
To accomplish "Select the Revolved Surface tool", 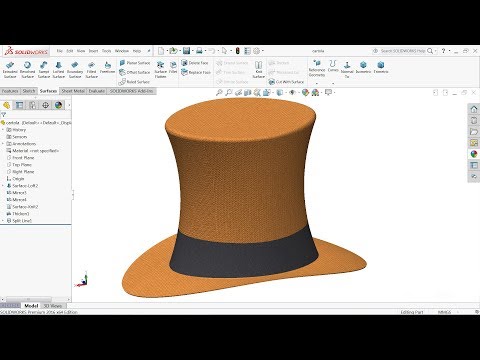I will pyautogui.click(x=27, y=69).
